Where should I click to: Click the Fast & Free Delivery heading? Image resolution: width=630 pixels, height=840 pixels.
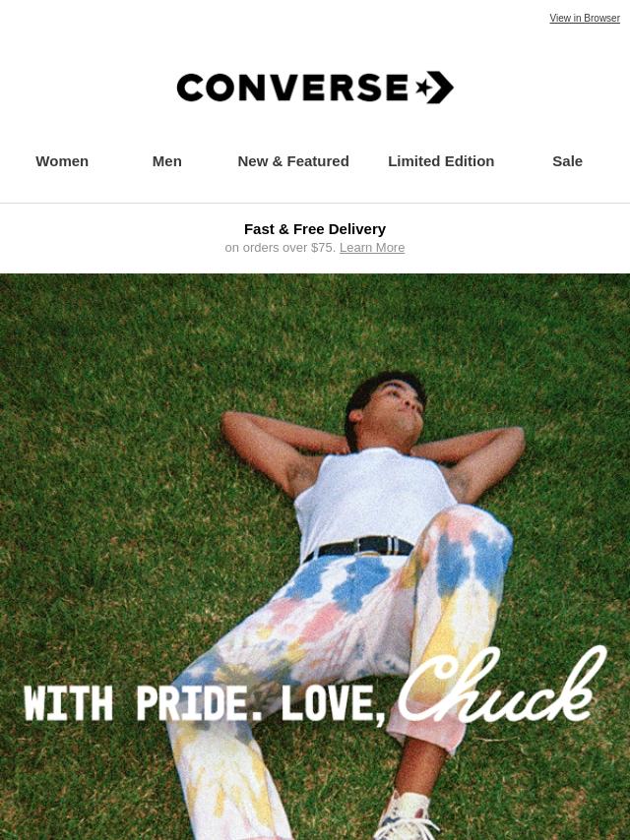[x=315, y=229]
